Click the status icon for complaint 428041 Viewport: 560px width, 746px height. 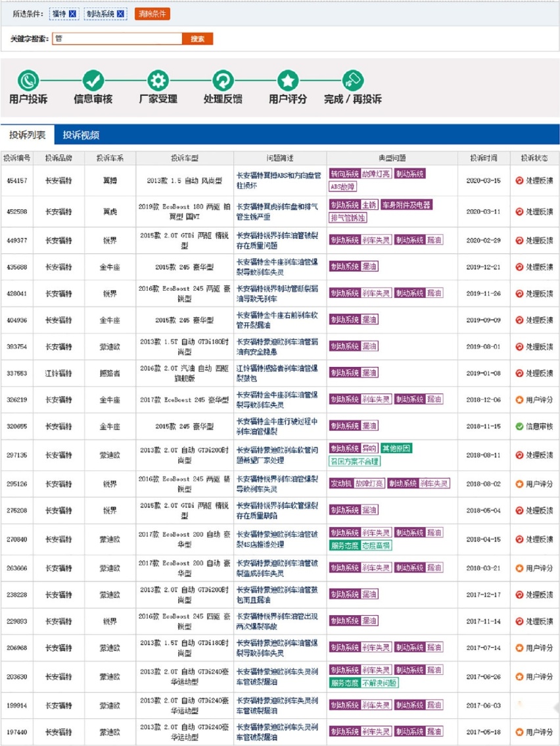point(519,293)
